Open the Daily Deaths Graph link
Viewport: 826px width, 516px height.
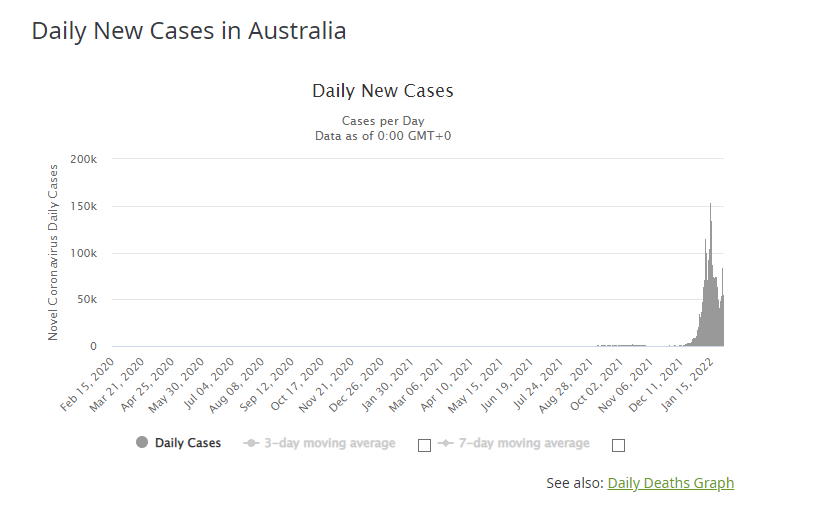(x=670, y=483)
